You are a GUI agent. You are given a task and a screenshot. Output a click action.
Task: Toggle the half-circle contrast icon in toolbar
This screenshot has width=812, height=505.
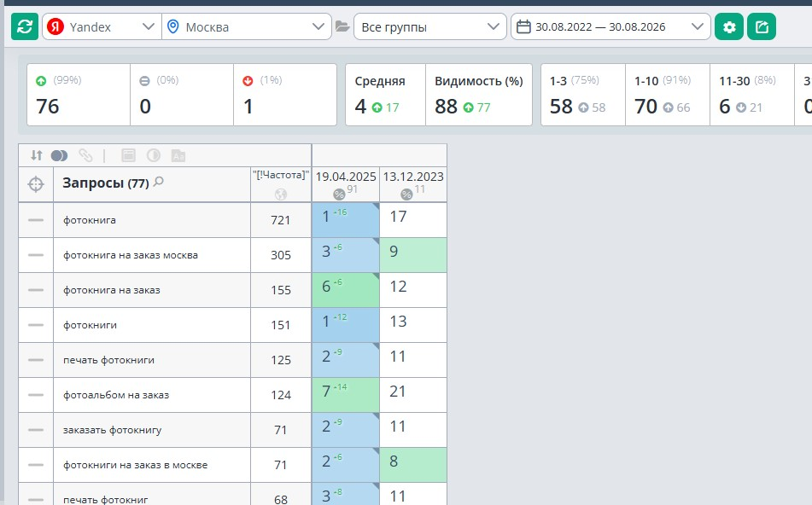pyautogui.click(x=154, y=155)
